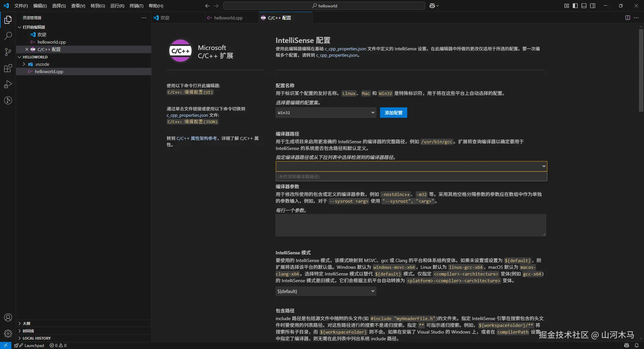
Task: Click the errors and warnings count
Action: point(58,345)
